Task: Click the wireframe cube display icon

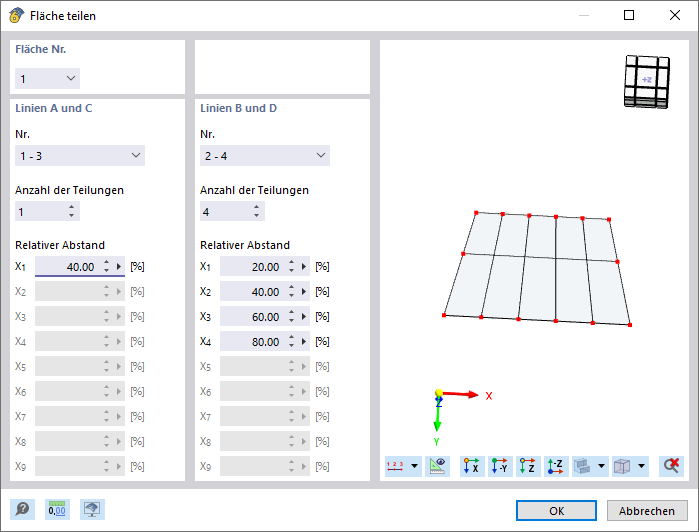Action: 622,466
